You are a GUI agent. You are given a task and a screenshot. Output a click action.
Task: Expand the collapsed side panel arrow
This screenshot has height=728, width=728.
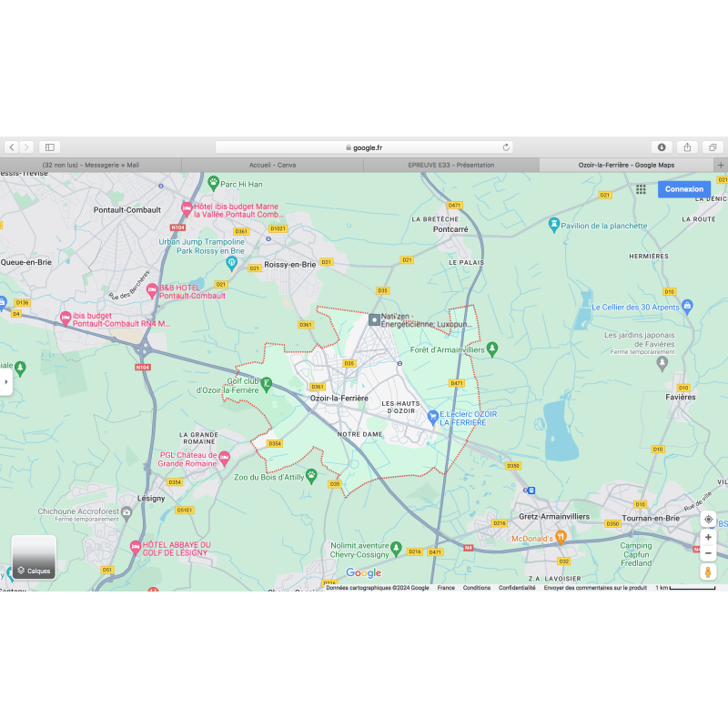(x=5, y=382)
